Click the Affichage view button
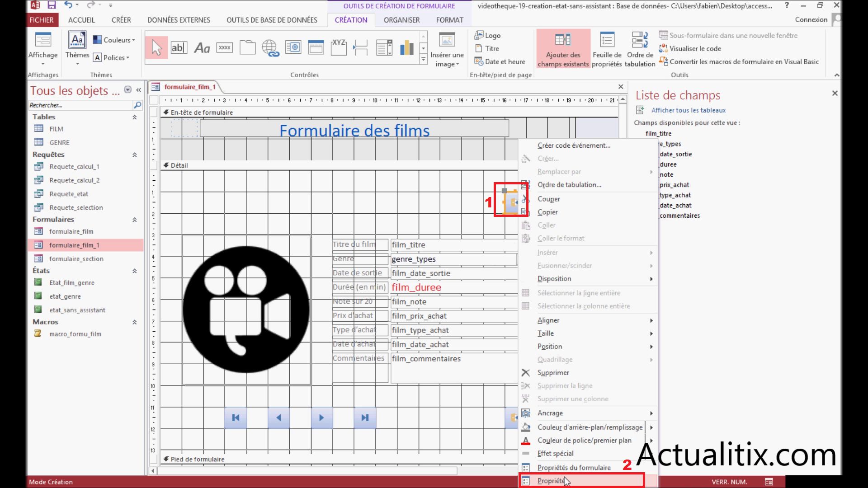This screenshot has height=488, width=868. 43,49
